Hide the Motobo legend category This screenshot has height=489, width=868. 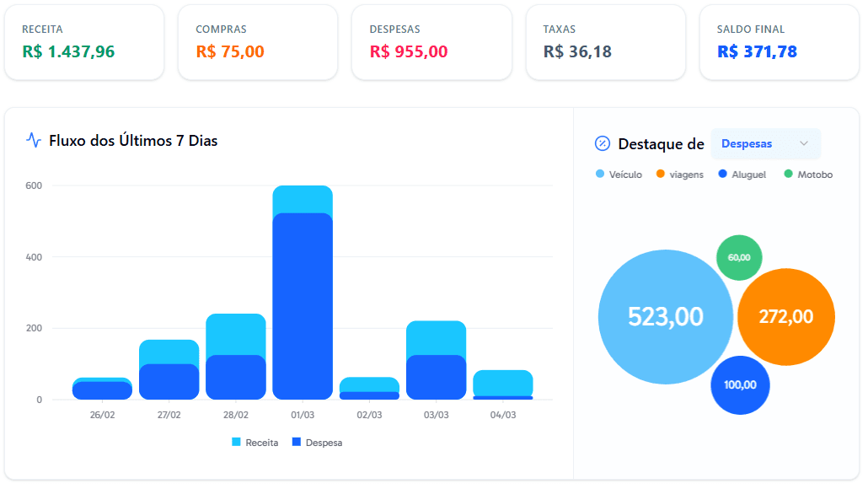tap(808, 175)
